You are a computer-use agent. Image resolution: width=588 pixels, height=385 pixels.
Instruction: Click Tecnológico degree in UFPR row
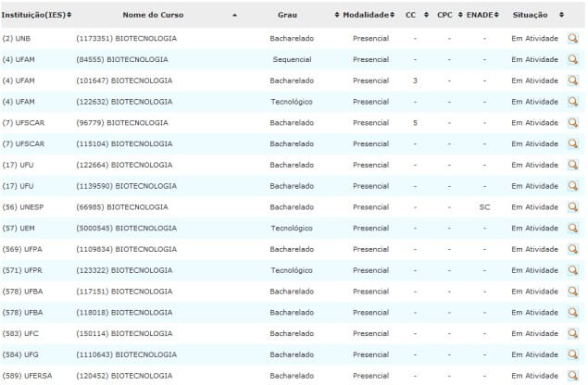[x=292, y=270]
